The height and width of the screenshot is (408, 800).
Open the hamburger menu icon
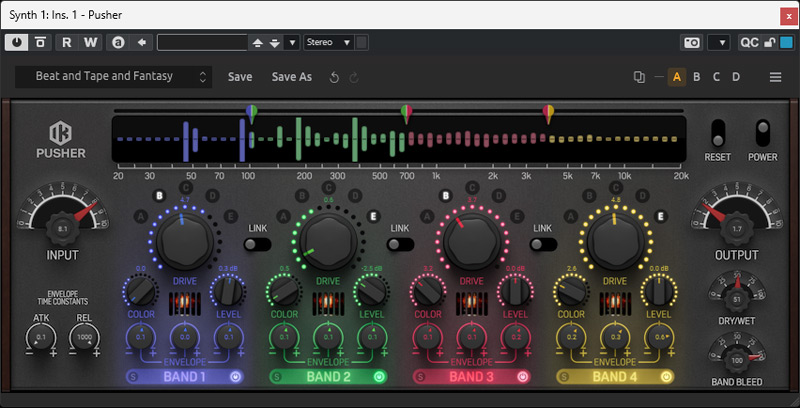tap(776, 78)
